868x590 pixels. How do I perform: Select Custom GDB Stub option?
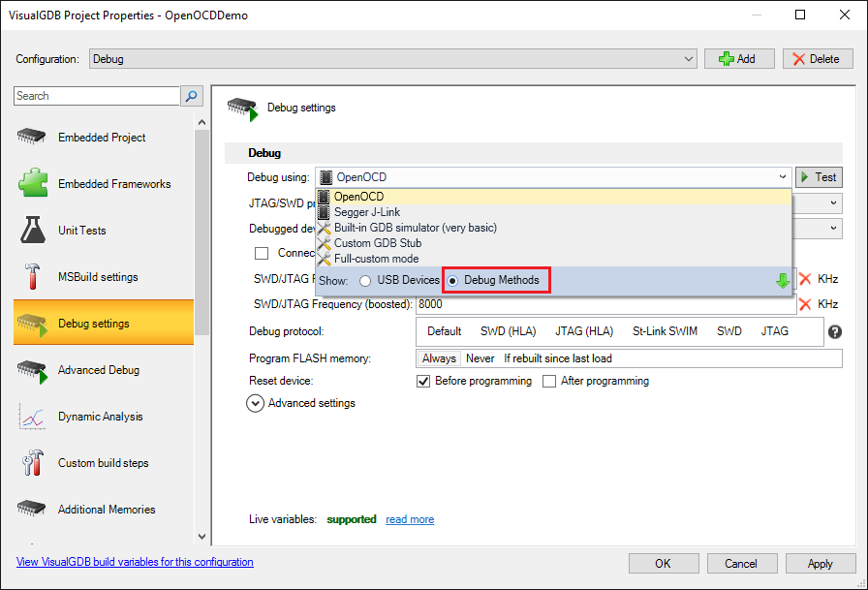[553, 243]
